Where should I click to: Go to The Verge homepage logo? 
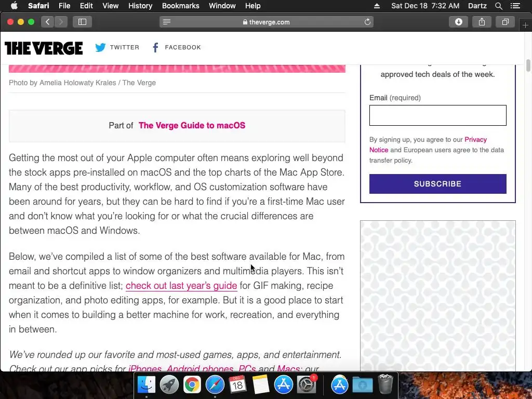tap(44, 48)
